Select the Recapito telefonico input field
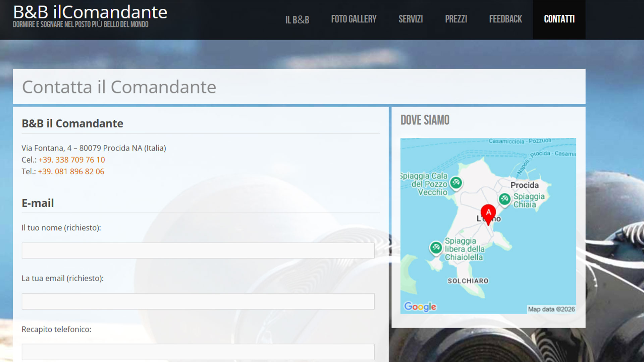Screen dimensions: 644x362 [x=198, y=352]
